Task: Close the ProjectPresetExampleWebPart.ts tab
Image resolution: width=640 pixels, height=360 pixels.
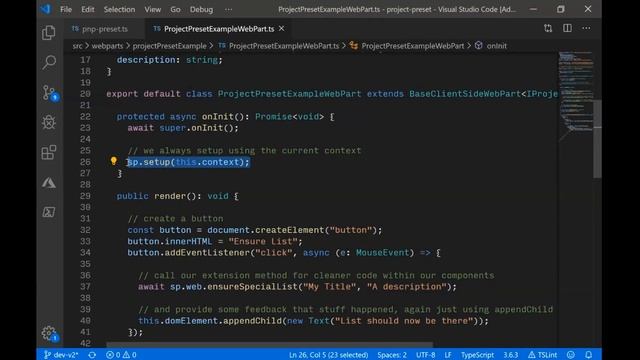Action: 282,29
